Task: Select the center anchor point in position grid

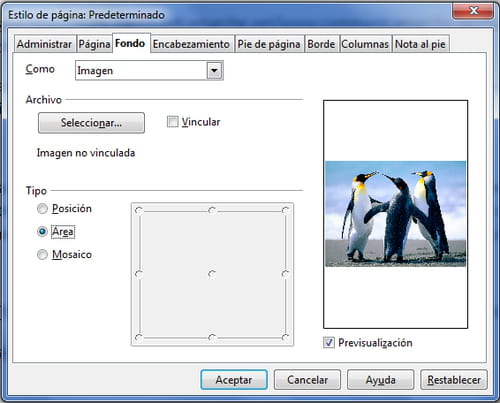Action: point(212,274)
